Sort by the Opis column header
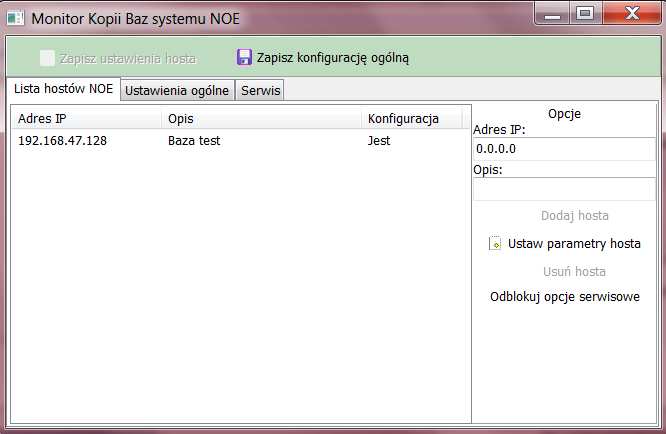Image resolution: width=666 pixels, height=434 pixels. coord(261,118)
